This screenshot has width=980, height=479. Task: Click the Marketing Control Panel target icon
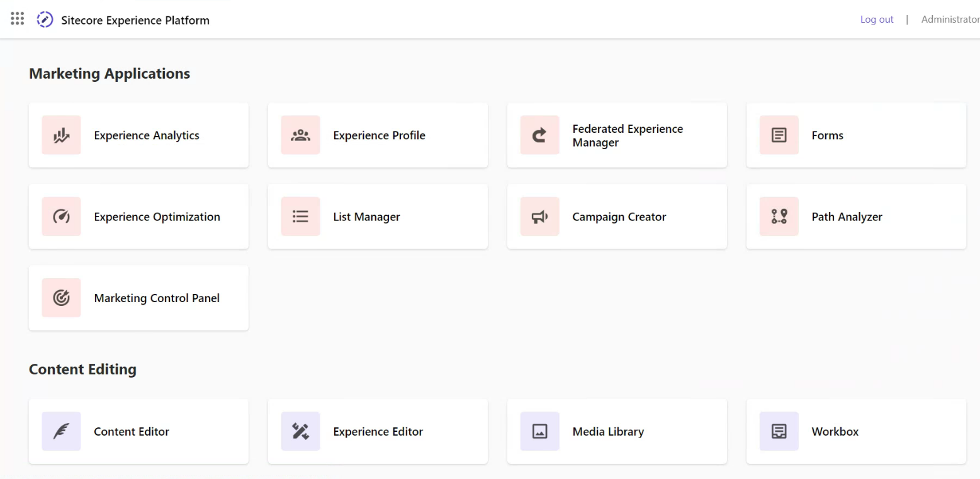point(61,298)
